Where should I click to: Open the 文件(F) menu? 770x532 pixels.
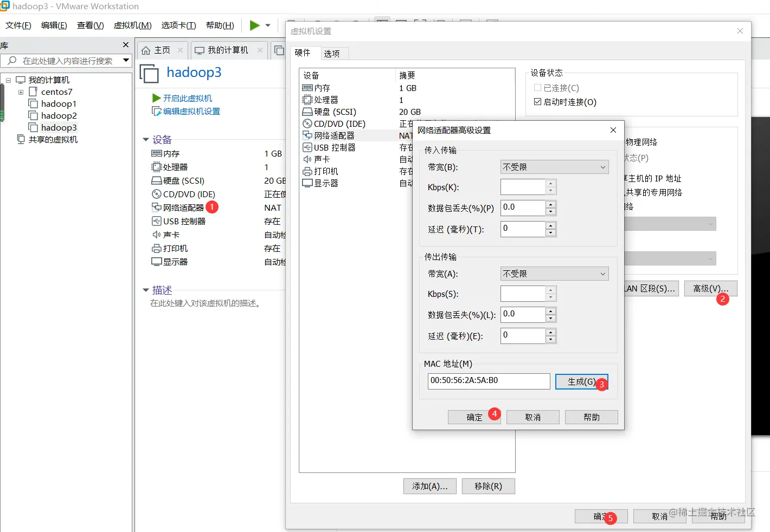click(x=18, y=25)
